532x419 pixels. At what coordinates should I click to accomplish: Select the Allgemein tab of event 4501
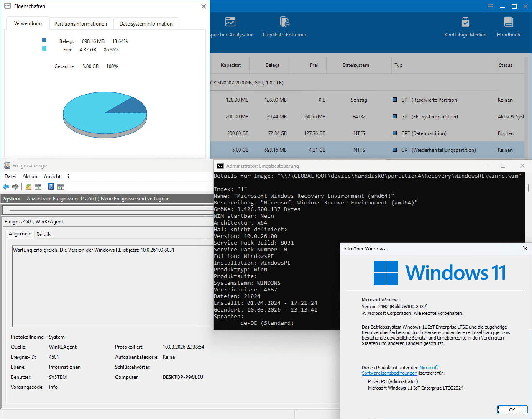tap(20, 234)
